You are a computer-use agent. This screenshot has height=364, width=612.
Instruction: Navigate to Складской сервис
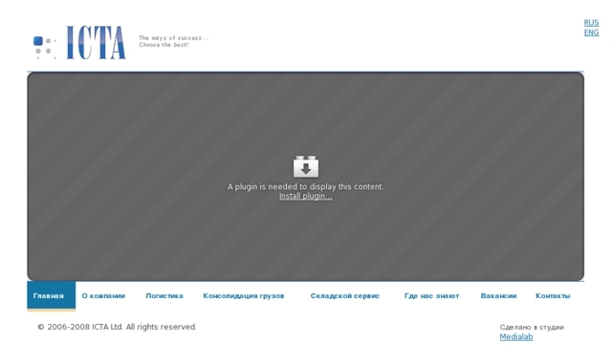344,296
